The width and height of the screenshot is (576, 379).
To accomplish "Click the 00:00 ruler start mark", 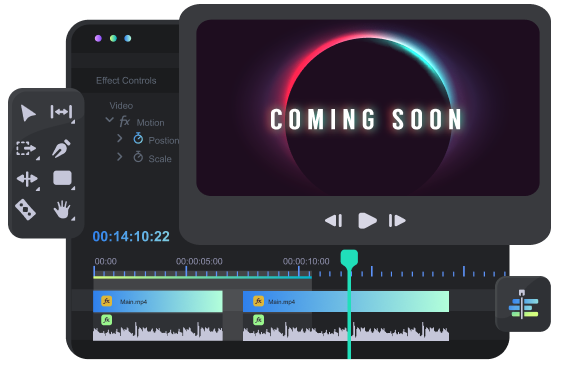I will pyautogui.click(x=105, y=261).
